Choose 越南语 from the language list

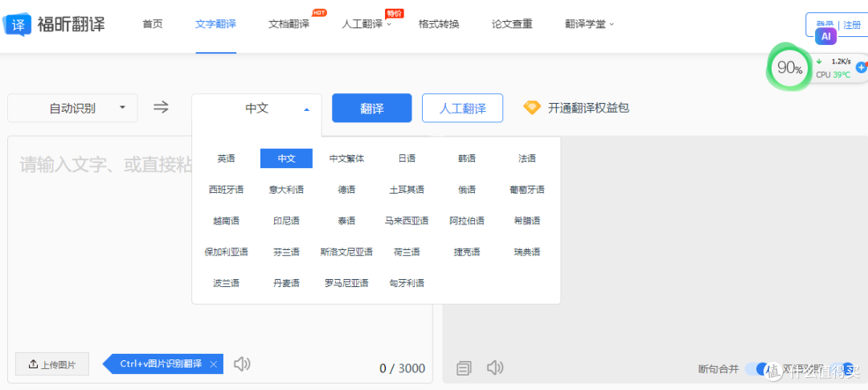click(x=227, y=220)
